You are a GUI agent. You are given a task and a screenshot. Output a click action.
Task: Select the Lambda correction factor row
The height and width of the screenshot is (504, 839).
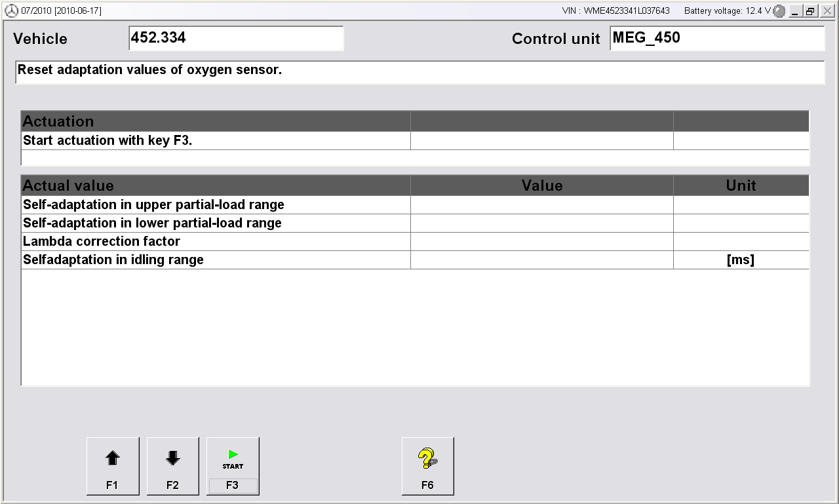click(216, 242)
